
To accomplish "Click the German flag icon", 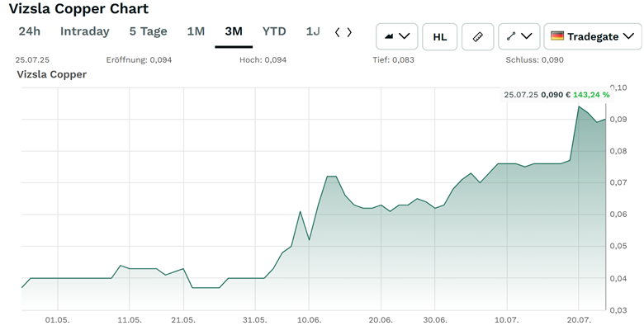I will (x=557, y=36).
